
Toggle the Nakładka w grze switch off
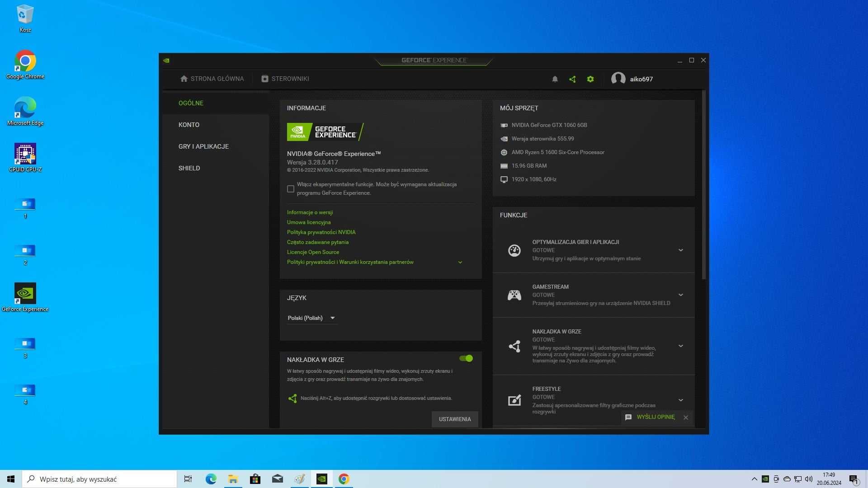(x=466, y=358)
